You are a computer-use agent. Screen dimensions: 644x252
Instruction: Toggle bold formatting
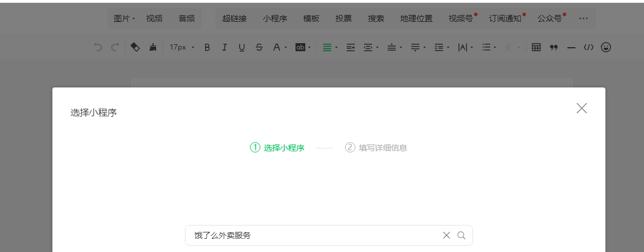[x=207, y=47]
